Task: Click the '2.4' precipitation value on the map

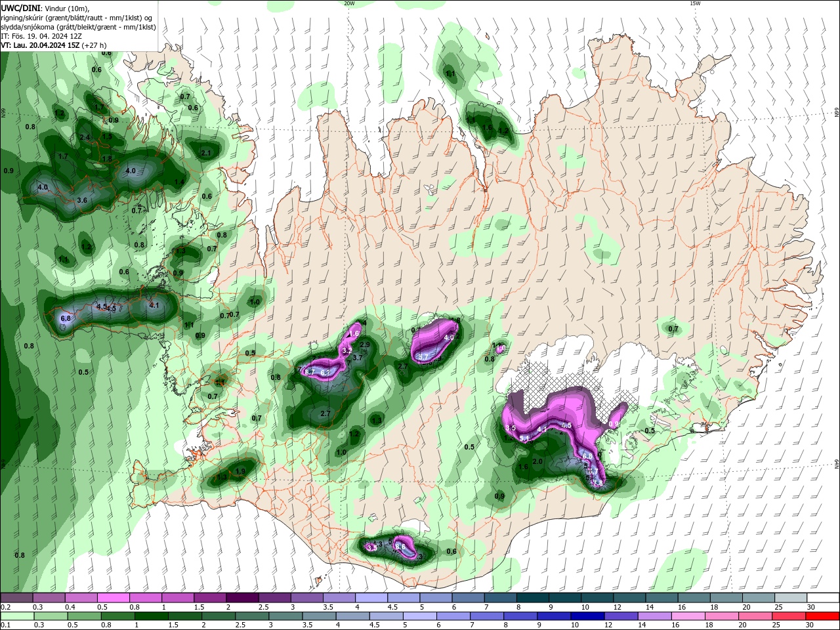Action: (x=85, y=137)
